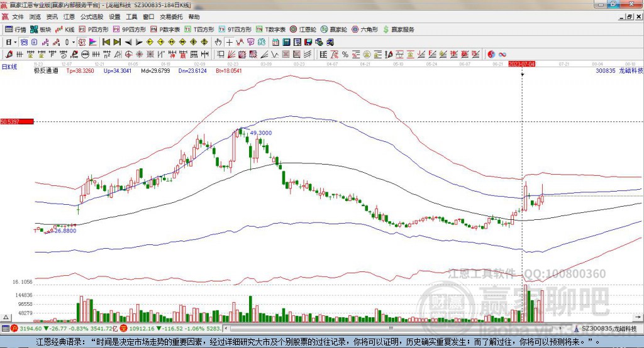
Task: Open the 文件 menu
Action: (x=18, y=17)
